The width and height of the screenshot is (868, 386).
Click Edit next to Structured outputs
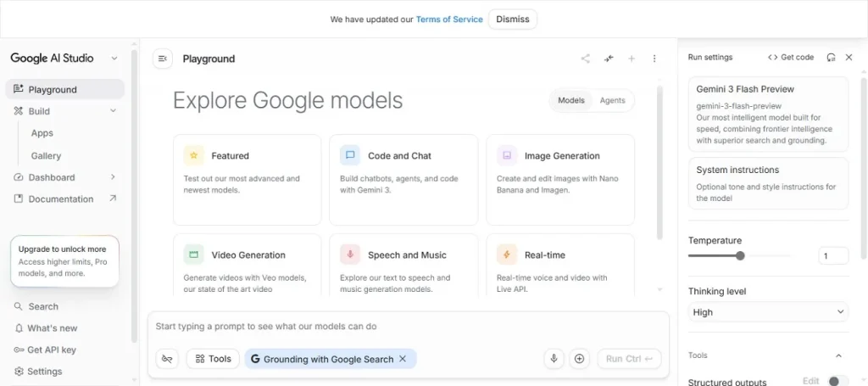pos(810,381)
